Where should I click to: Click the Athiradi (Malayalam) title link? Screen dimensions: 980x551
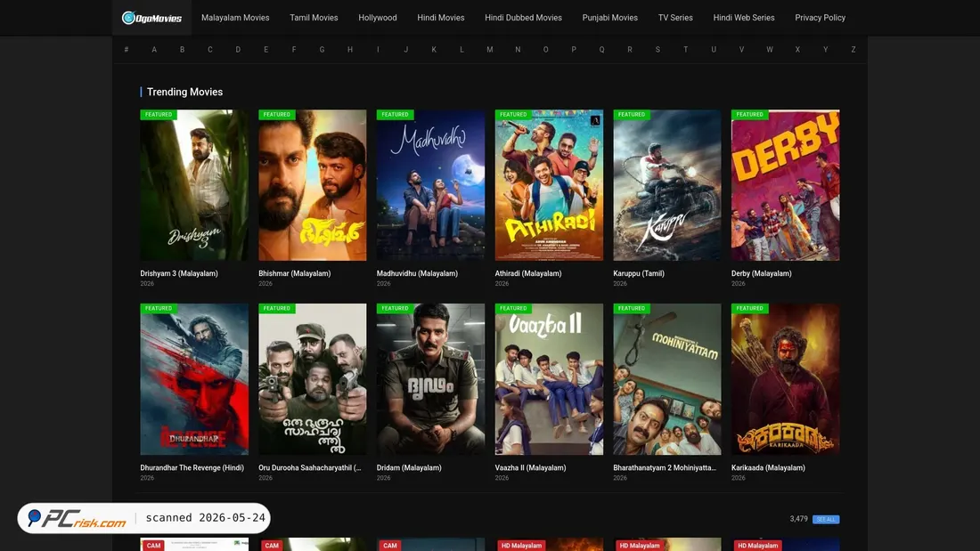[x=528, y=273]
